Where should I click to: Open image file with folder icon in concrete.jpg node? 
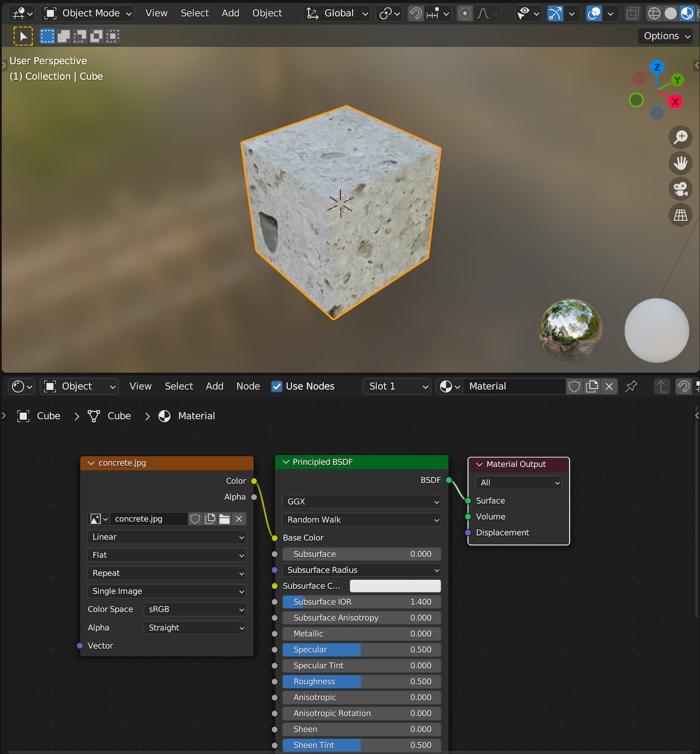(224, 519)
